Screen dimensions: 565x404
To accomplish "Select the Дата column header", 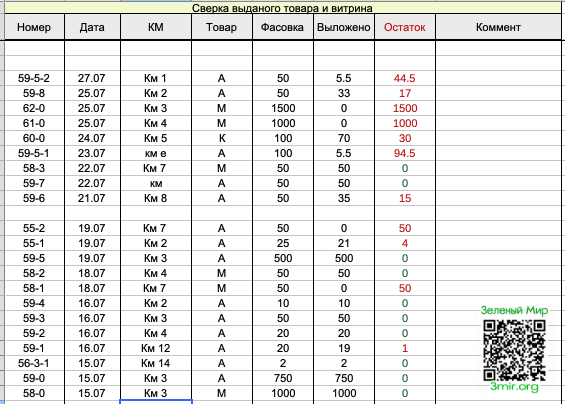I will [92, 27].
